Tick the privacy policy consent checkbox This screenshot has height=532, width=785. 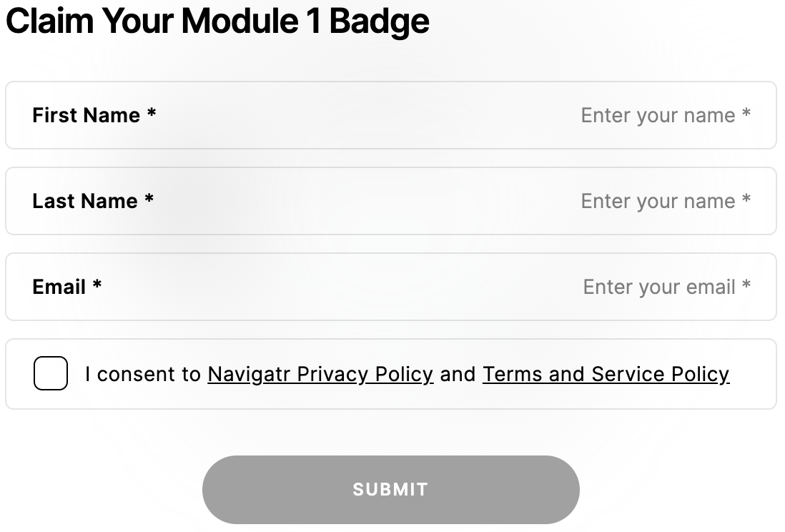coord(51,373)
